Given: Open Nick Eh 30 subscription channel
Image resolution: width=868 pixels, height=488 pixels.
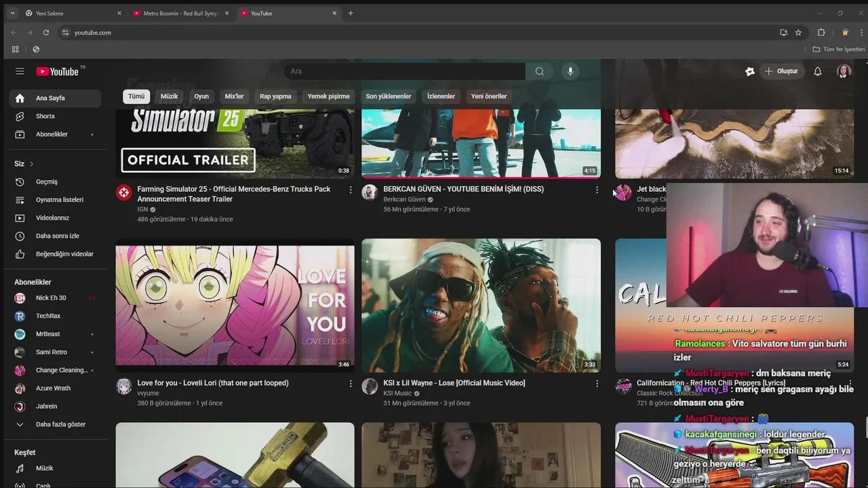Looking at the screenshot, I should [55, 298].
